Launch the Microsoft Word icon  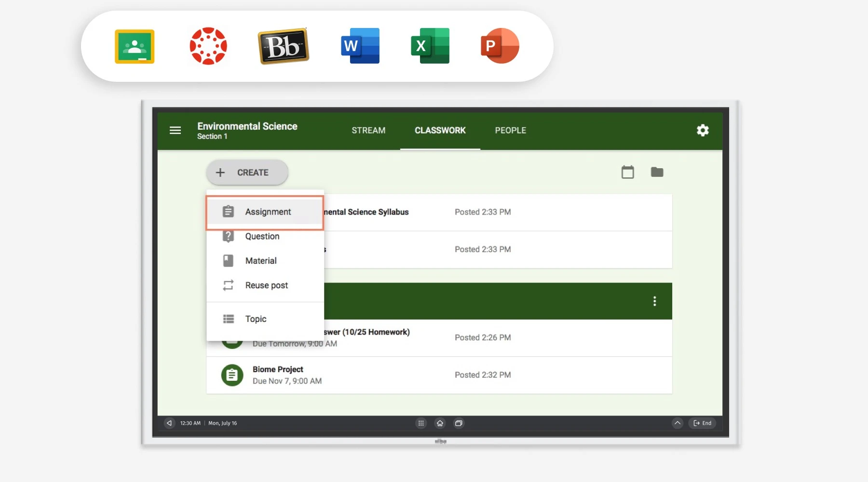click(x=360, y=46)
